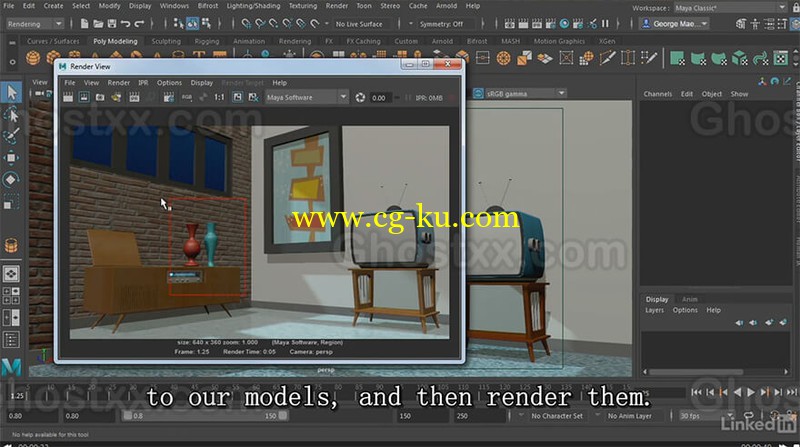Toggle Select by object type icon
The image size is (800, 447).
click(x=192, y=23)
